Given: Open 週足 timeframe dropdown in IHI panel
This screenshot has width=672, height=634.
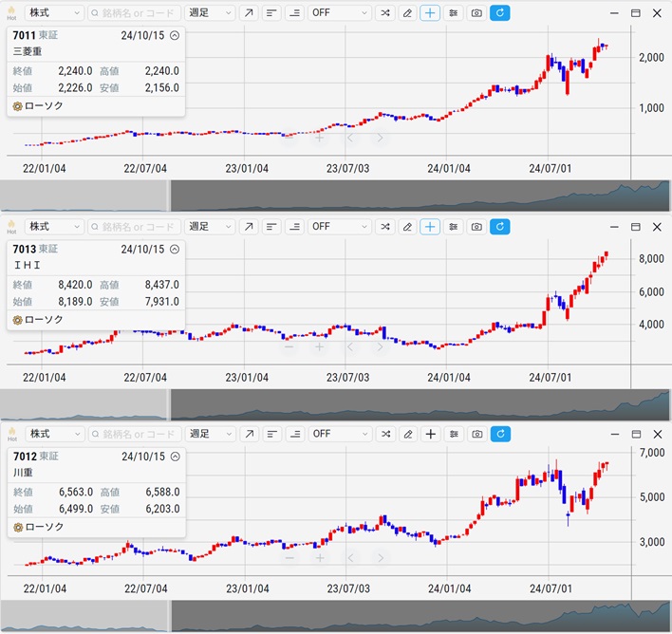Looking at the screenshot, I should coord(210,227).
